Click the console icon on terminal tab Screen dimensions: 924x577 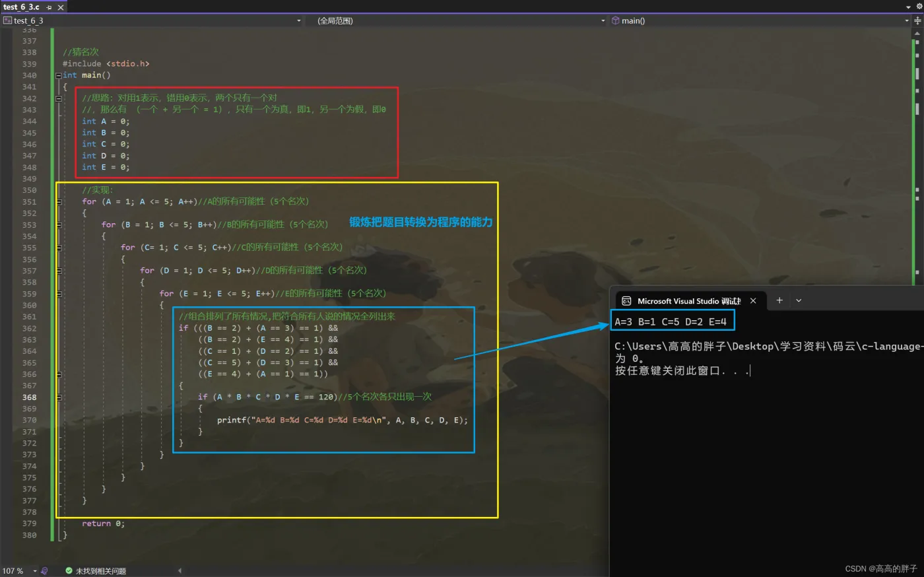click(x=626, y=301)
